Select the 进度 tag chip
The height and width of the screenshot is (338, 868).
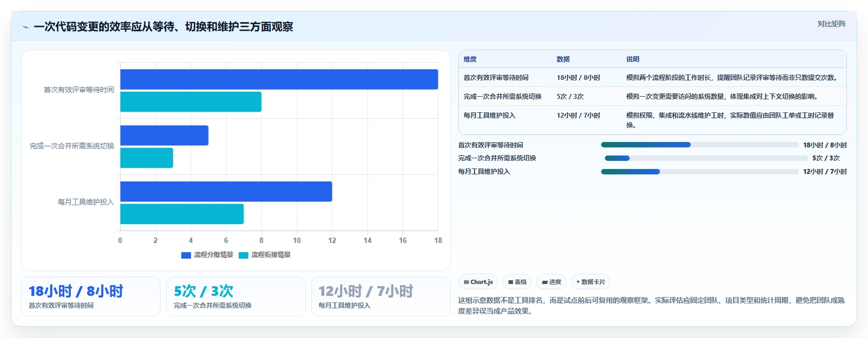(551, 282)
